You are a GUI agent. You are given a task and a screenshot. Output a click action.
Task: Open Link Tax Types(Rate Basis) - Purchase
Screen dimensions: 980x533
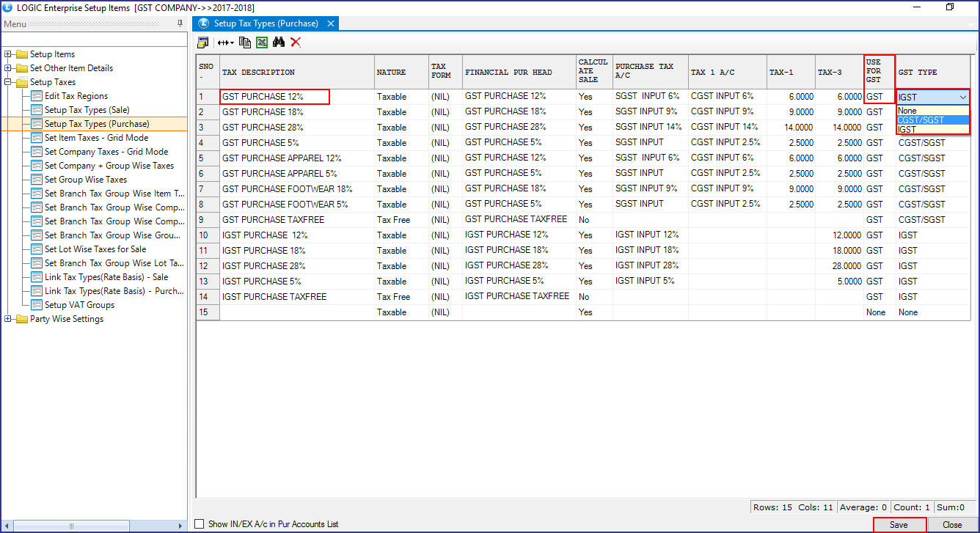pos(114,291)
